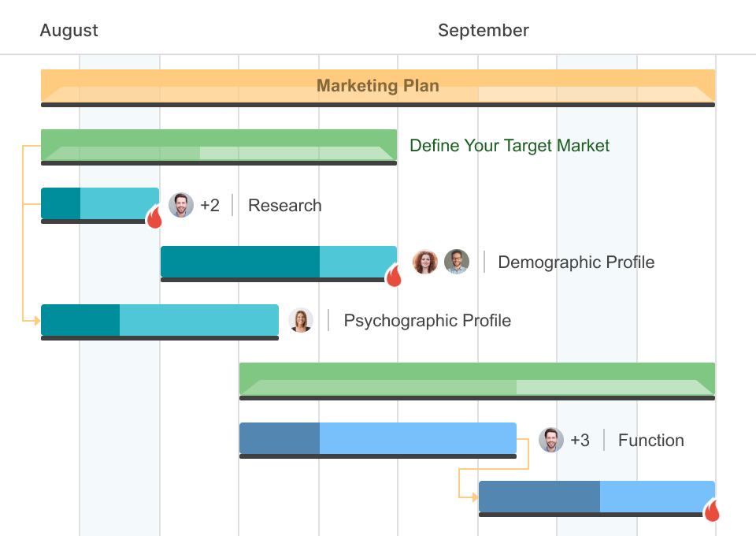Click the Psychographic Profile task bar
This screenshot has height=536, width=756.
pos(159,320)
